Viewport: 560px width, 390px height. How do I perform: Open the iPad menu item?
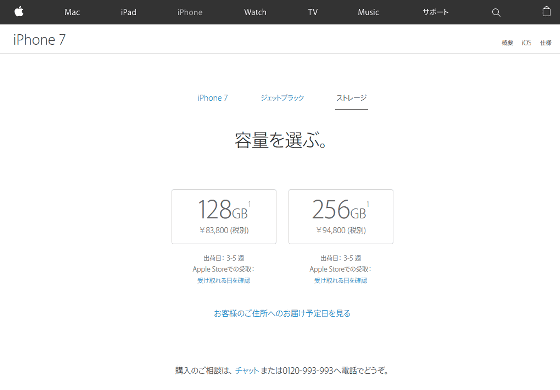129,12
